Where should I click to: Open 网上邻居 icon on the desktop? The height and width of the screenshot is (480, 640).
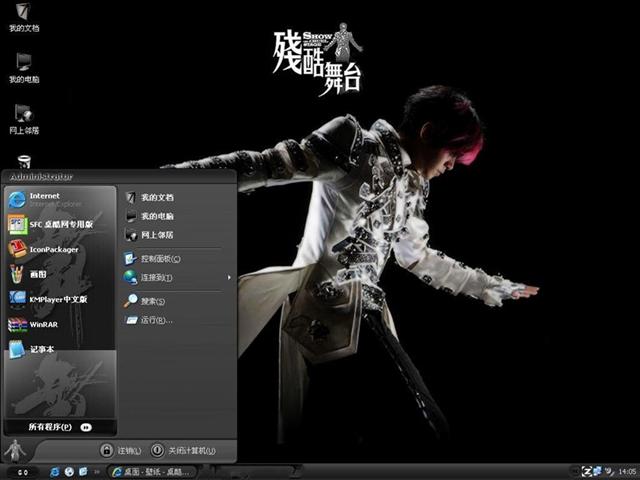(24, 119)
